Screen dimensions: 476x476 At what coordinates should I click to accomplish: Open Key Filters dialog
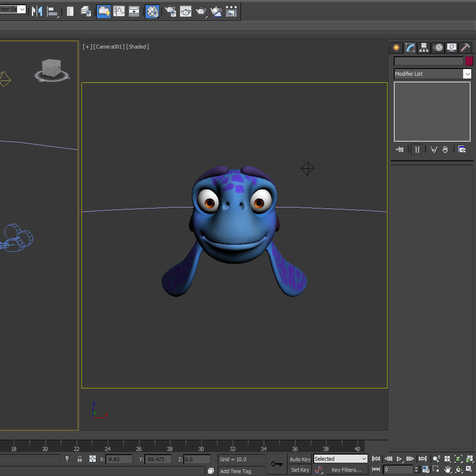pyautogui.click(x=347, y=470)
